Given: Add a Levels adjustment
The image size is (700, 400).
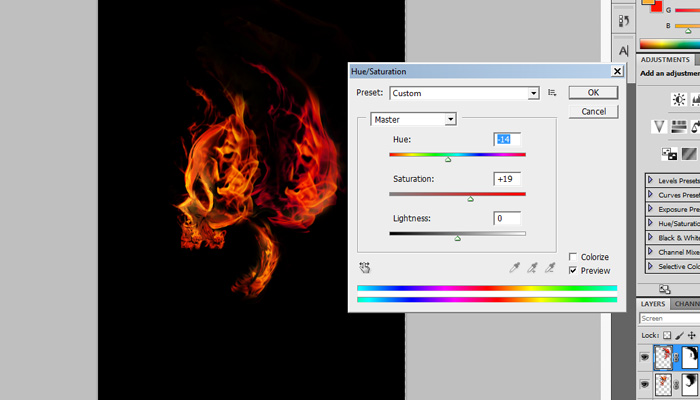Looking at the screenshot, I should [x=696, y=100].
